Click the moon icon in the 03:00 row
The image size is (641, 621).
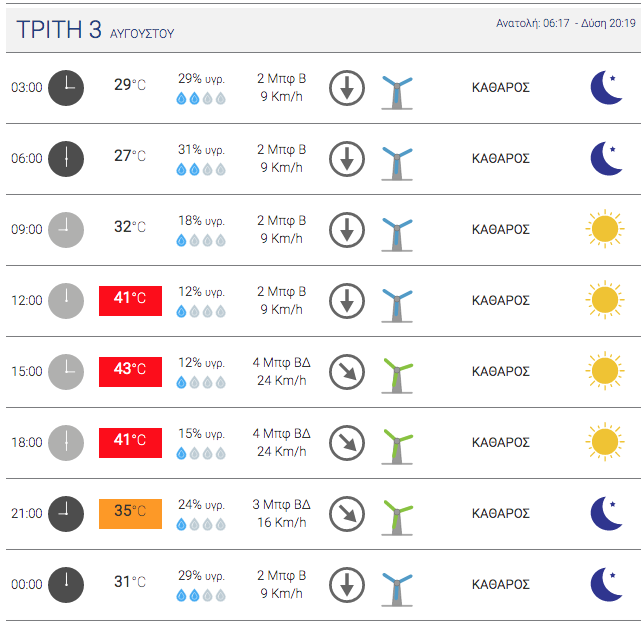tap(606, 87)
